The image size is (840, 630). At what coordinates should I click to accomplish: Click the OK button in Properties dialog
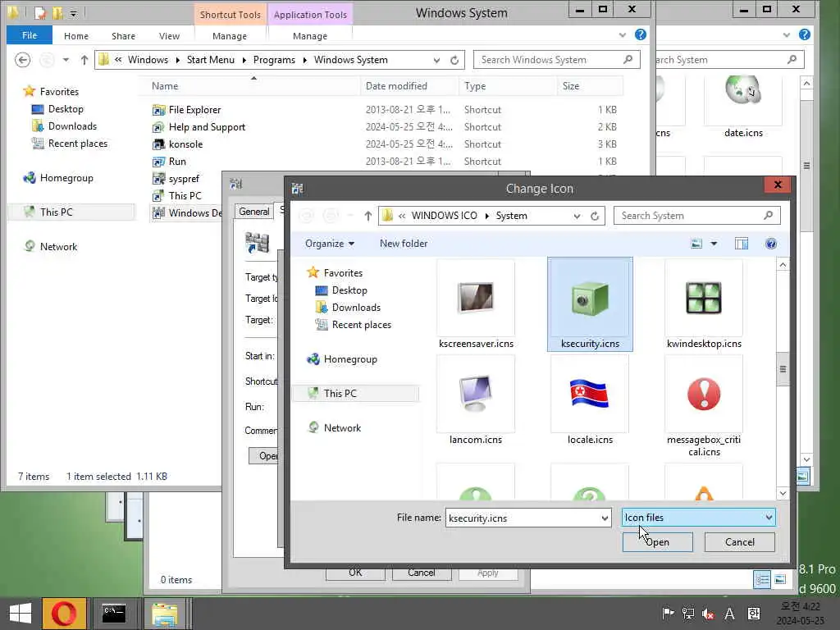click(x=355, y=573)
